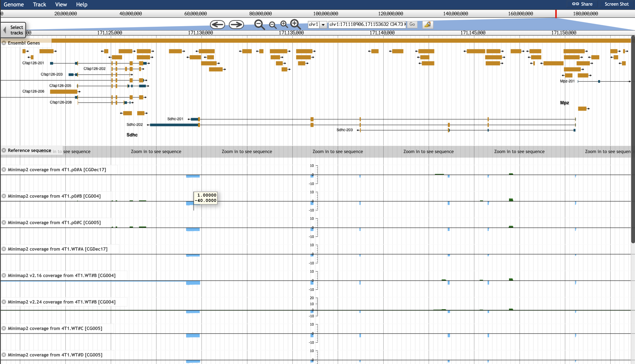The image size is (635, 364).
Task: Click the Share link icon
Action: (x=575, y=4)
